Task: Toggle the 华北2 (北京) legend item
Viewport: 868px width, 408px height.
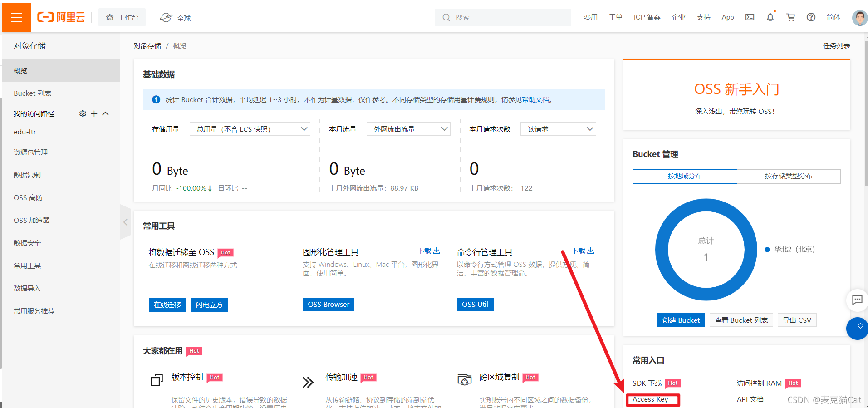Action: tap(790, 250)
